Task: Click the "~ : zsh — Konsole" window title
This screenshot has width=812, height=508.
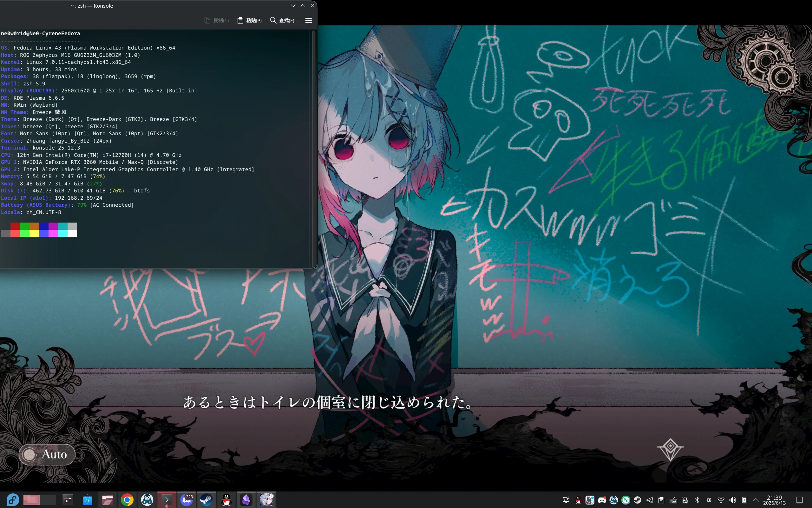Action: pyautogui.click(x=92, y=6)
